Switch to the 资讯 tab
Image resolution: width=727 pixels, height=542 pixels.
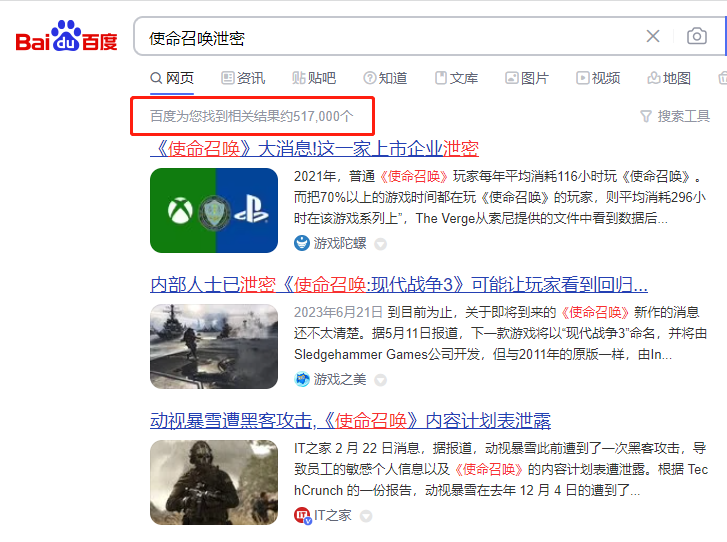coord(243,78)
